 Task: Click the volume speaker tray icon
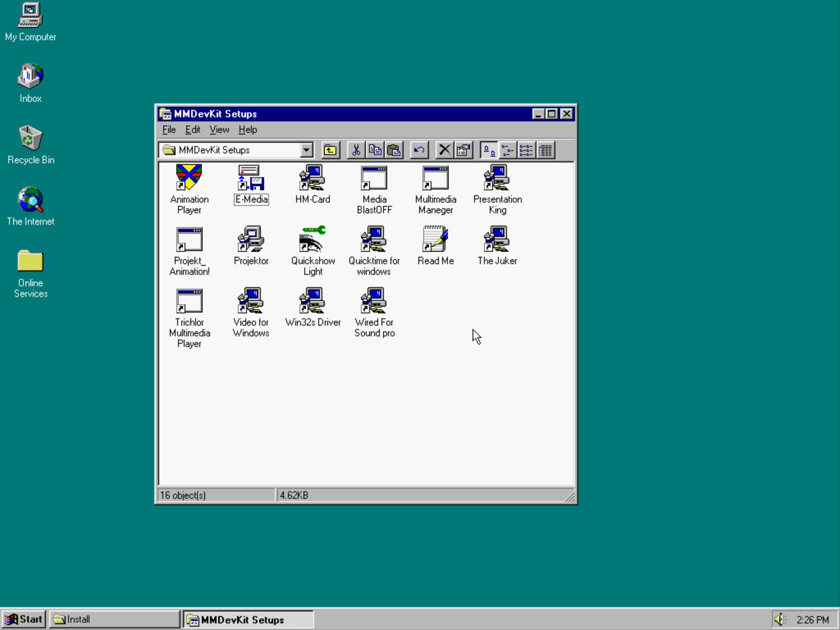[x=780, y=619]
